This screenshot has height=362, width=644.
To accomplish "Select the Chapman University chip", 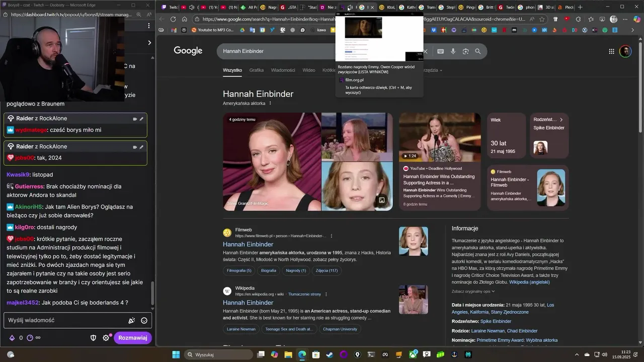I will (340, 329).
